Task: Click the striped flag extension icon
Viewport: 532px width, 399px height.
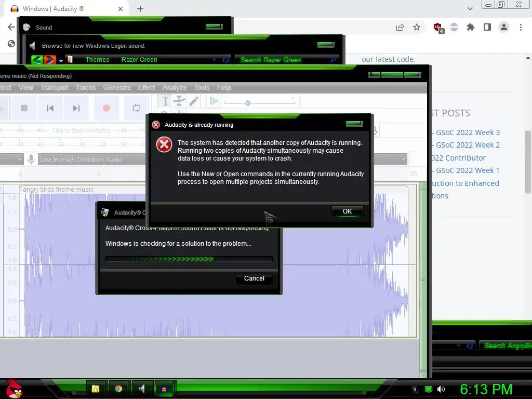Action: point(454,27)
